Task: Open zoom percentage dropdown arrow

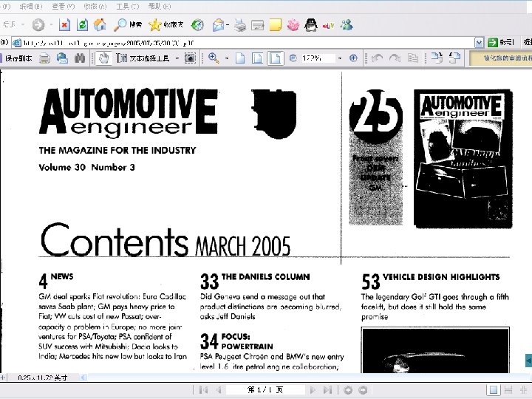Action: click(x=340, y=58)
